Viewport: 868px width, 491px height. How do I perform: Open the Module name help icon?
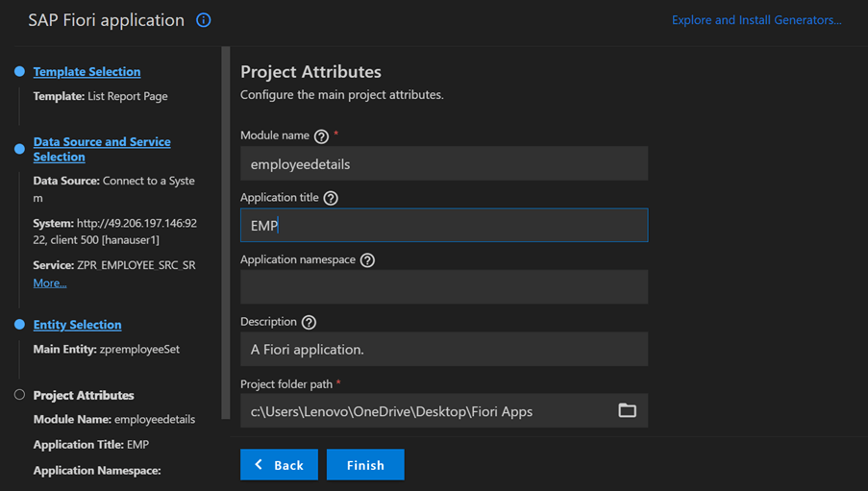coord(321,136)
